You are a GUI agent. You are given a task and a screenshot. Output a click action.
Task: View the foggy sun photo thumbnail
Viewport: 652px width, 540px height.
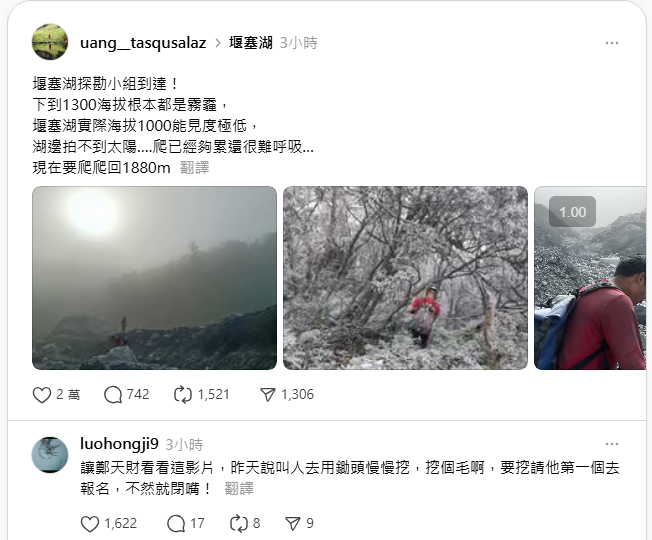click(154, 278)
